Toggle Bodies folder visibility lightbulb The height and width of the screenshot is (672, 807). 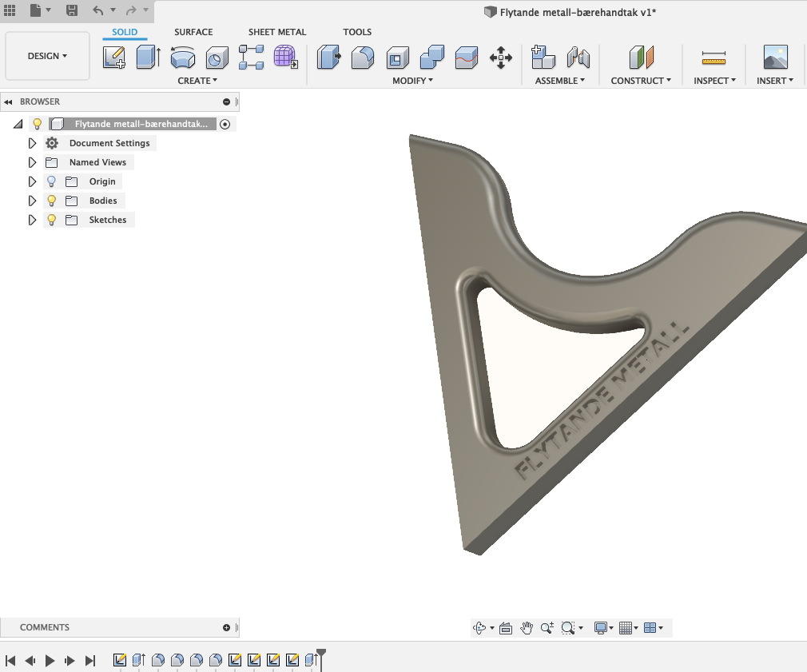(x=51, y=200)
